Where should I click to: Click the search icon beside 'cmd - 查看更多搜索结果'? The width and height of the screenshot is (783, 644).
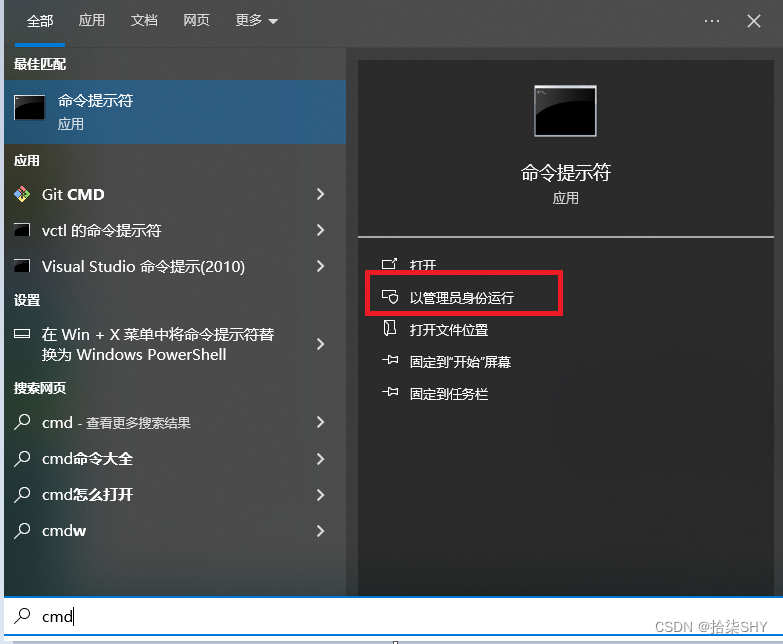click(22, 422)
